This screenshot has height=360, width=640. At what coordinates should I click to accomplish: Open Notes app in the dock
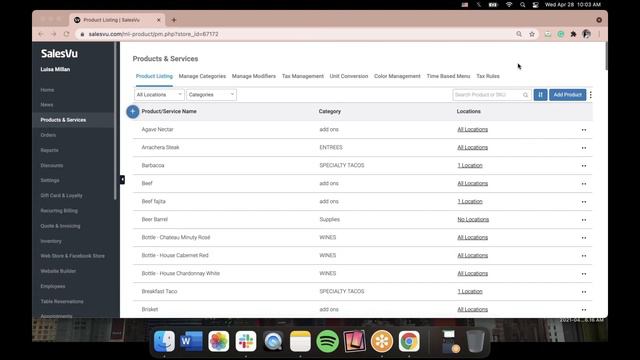pos(300,341)
